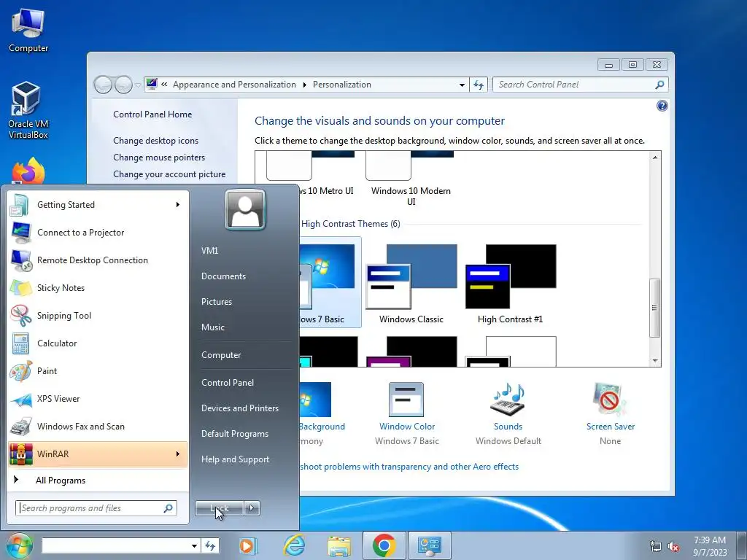The image size is (747, 560).
Task: Open Windows Media Player in taskbar
Action: [x=247, y=545]
